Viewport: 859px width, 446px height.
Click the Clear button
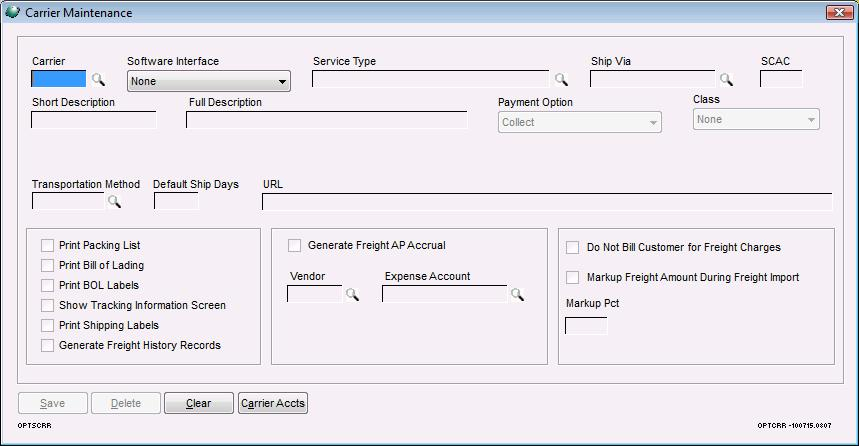(x=199, y=403)
